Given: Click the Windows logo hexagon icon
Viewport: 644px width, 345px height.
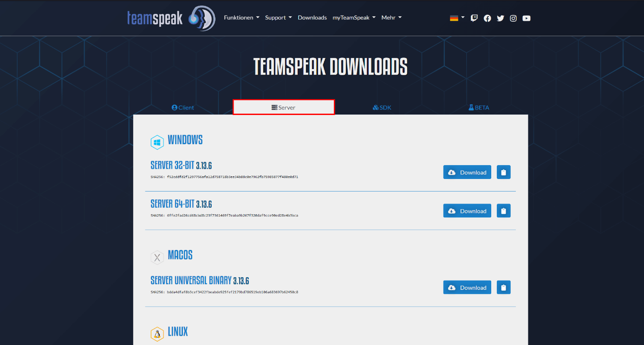Looking at the screenshot, I should pyautogui.click(x=157, y=142).
